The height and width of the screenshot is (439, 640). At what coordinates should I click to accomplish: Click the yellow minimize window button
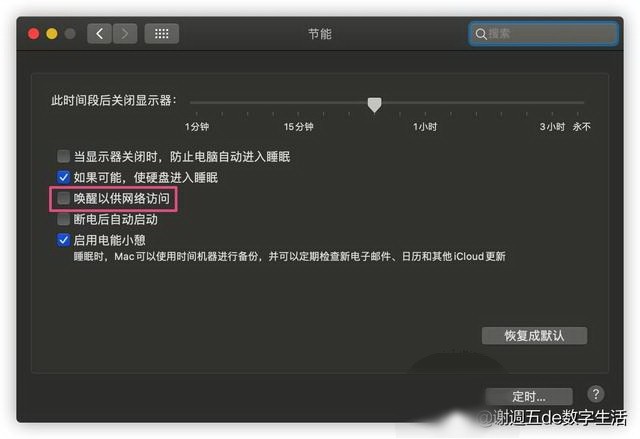coord(52,33)
